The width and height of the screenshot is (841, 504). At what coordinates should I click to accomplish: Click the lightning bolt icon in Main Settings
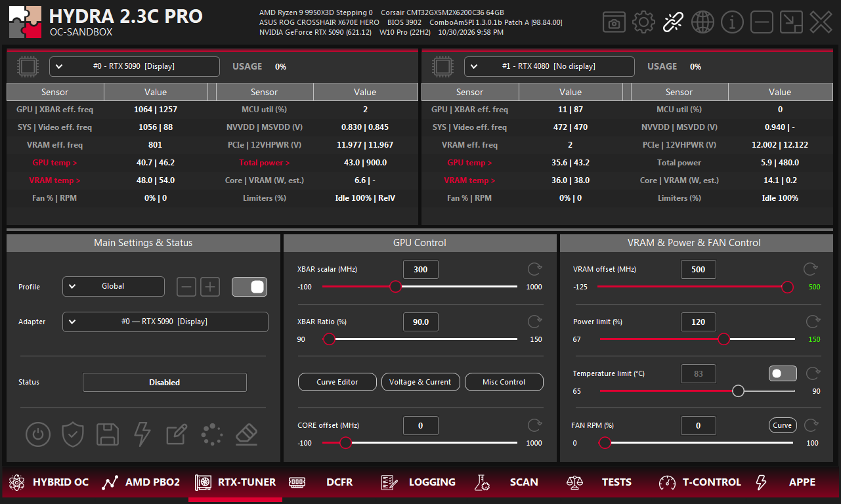[142, 434]
